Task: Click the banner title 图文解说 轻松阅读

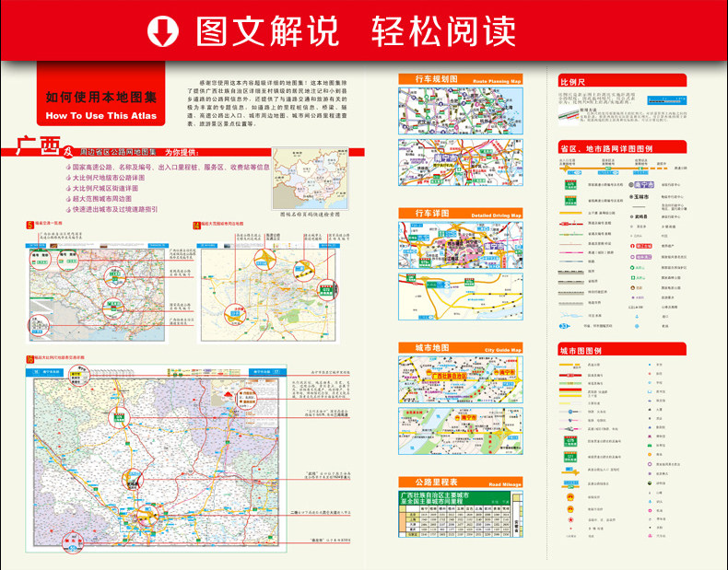Action: [x=356, y=31]
